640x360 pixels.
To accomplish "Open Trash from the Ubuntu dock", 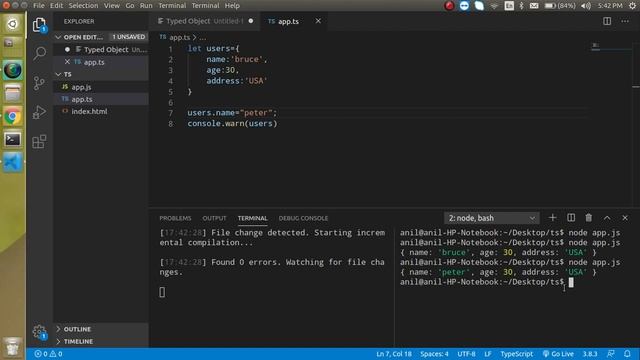I will point(13,347).
